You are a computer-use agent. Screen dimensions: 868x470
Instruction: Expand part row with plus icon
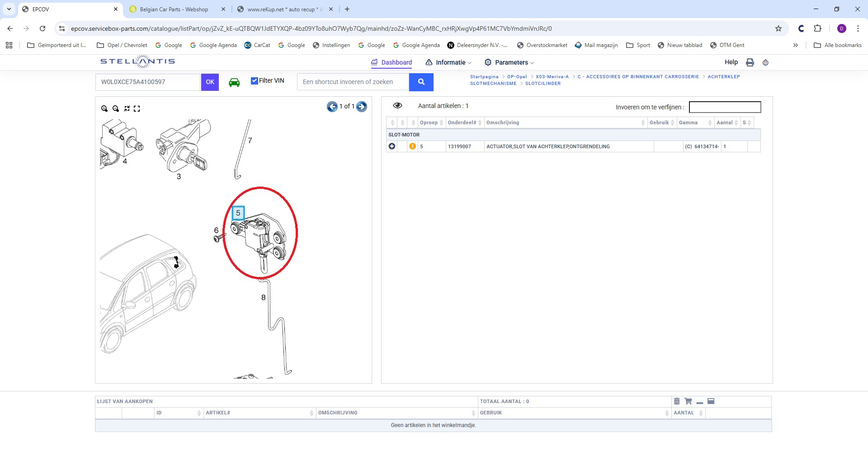(x=392, y=146)
